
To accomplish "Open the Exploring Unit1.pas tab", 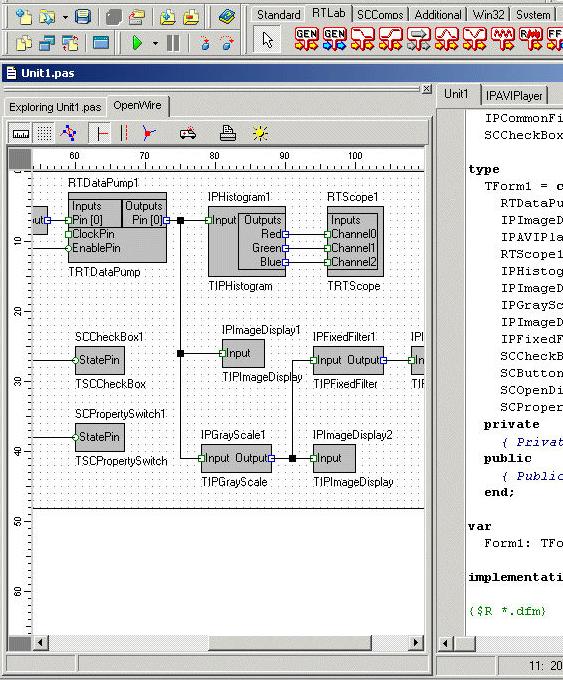I will click(x=55, y=107).
